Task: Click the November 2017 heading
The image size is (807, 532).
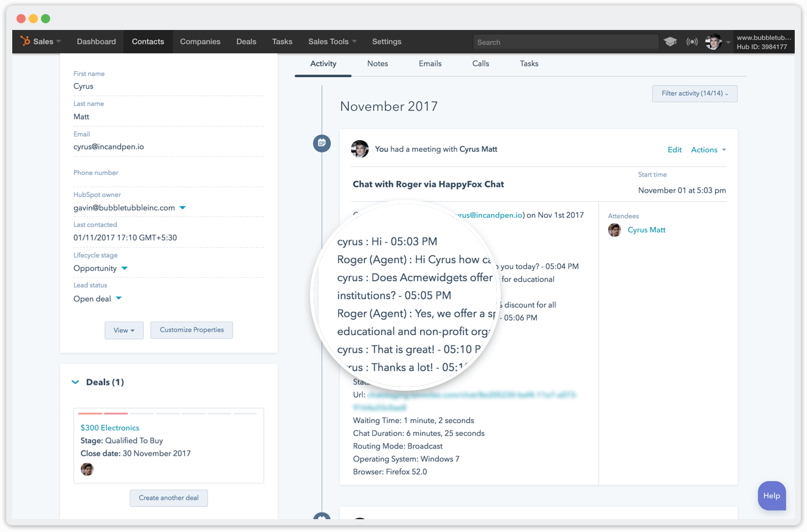Action: 389,106
